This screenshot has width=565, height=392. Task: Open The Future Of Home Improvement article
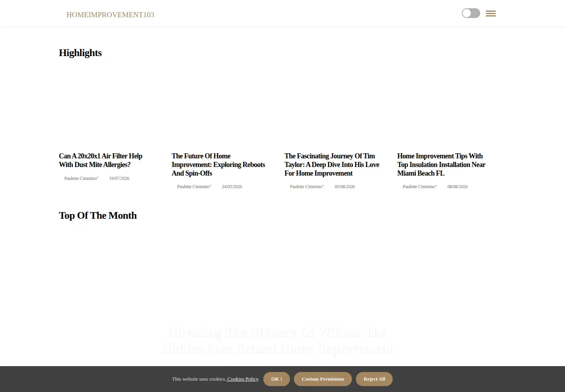point(219,165)
